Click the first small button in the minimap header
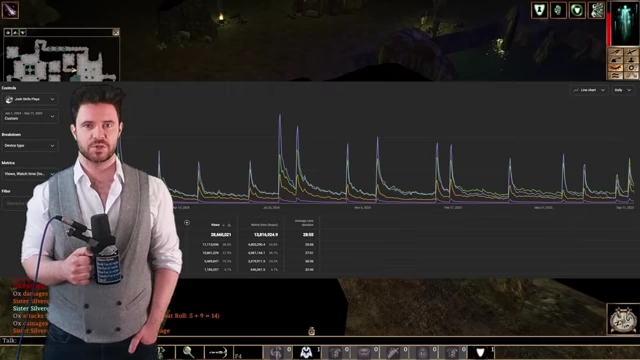Screen dimensions: 640x360 click(8, 32)
